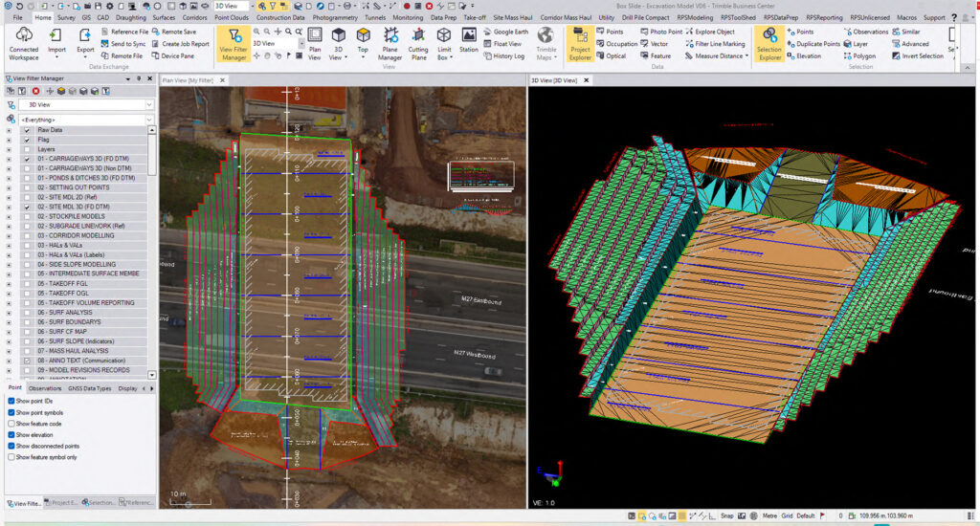Expand the Import dropdown arrow
This screenshot has height=526, width=980.
click(56, 58)
